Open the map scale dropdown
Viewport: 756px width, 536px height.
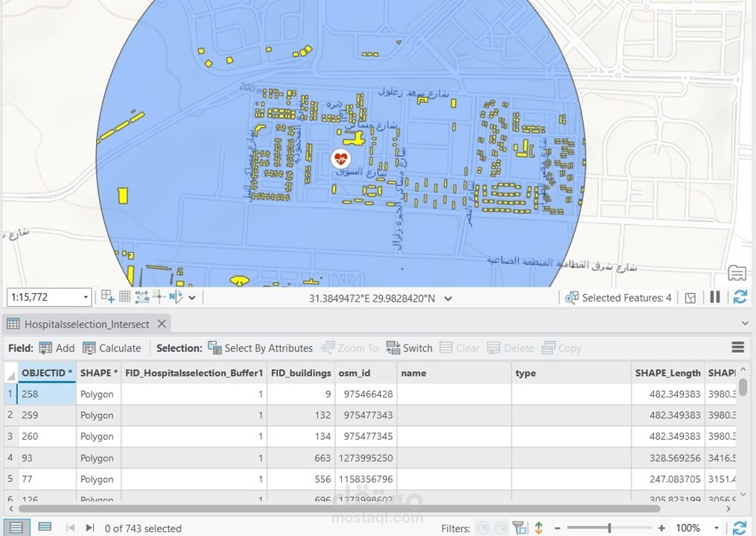pyautogui.click(x=86, y=298)
